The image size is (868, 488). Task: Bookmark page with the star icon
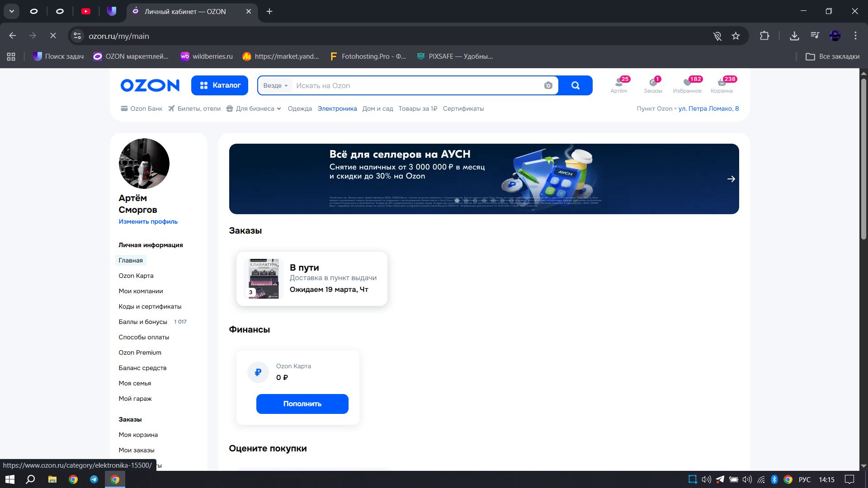(x=736, y=36)
